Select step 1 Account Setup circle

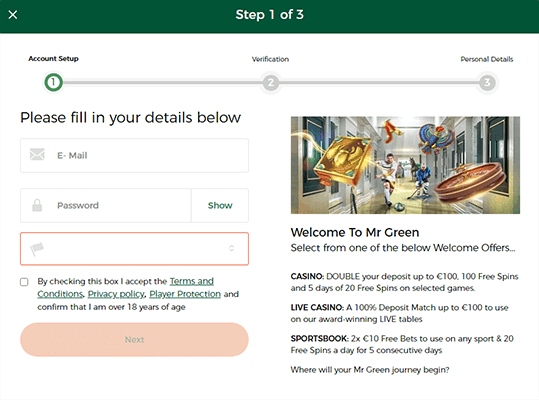[x=53, y=82]
